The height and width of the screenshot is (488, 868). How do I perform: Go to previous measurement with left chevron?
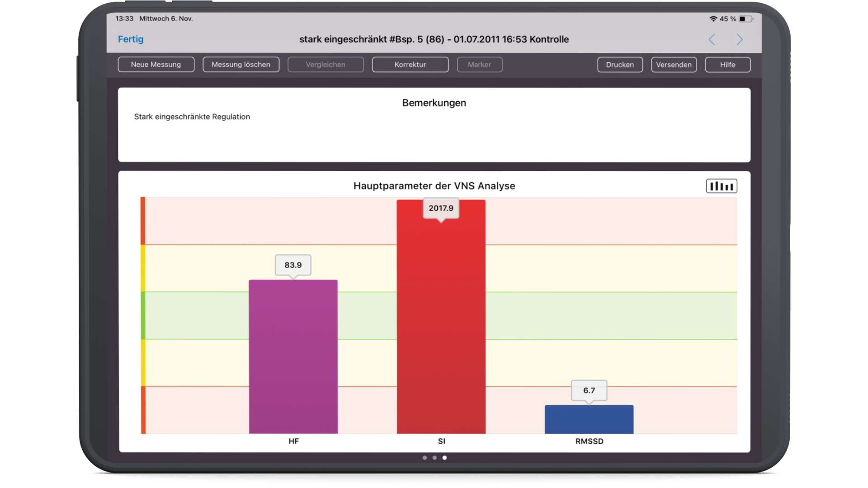point(712,40)
